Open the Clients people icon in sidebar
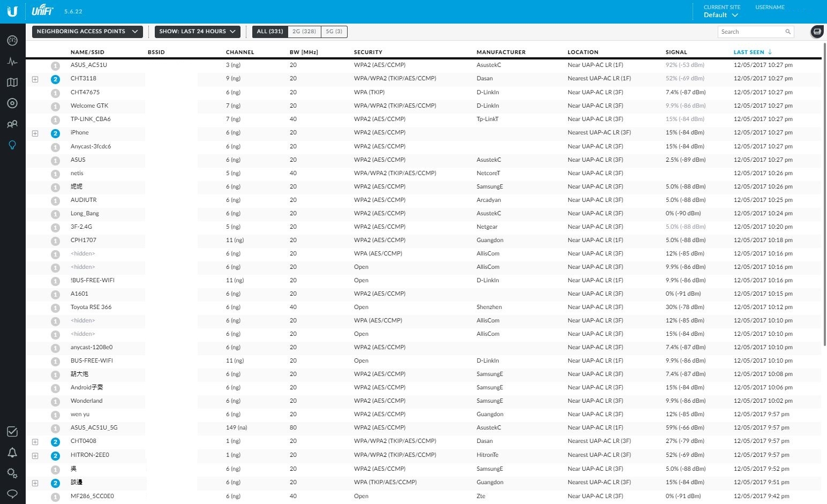827x504 pixels. coord(12,124)
